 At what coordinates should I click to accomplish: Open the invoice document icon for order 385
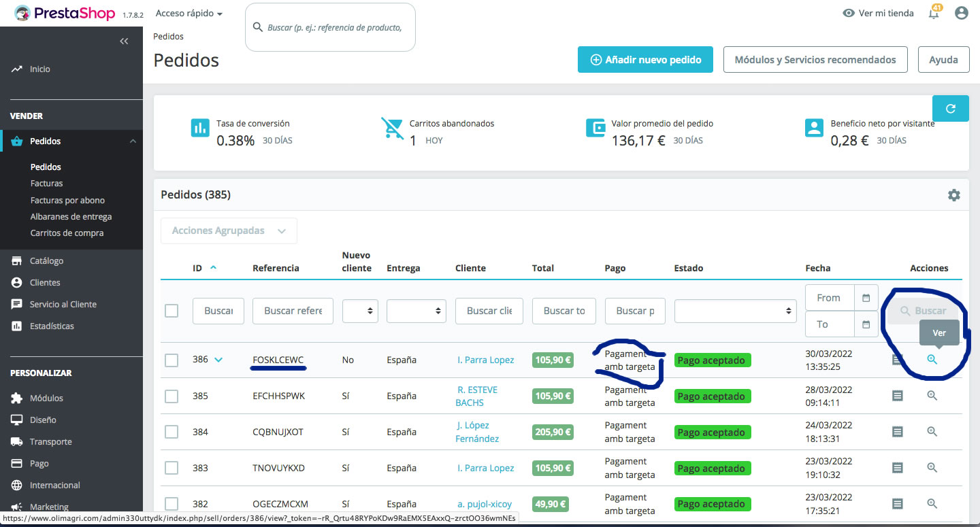tap(897, 395)
